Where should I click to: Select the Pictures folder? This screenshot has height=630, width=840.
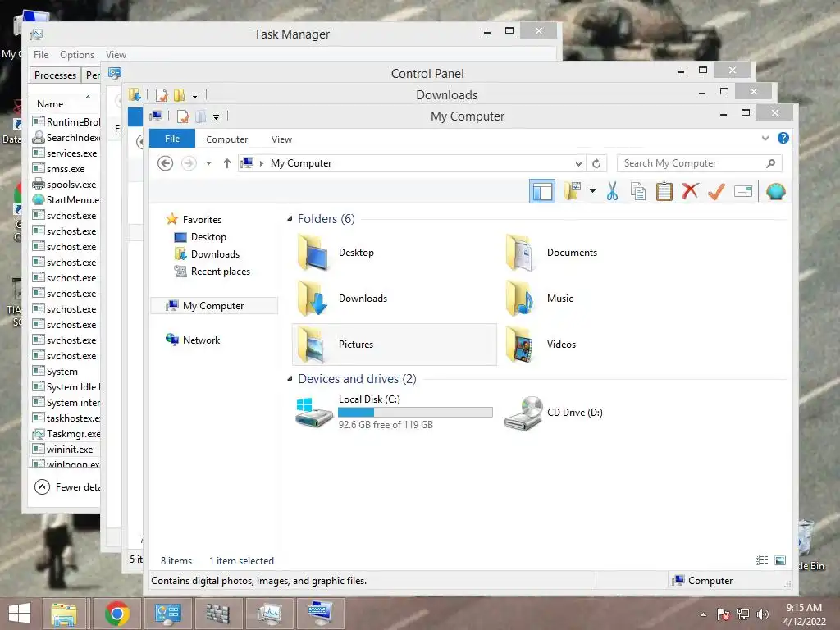click(395, 345)
